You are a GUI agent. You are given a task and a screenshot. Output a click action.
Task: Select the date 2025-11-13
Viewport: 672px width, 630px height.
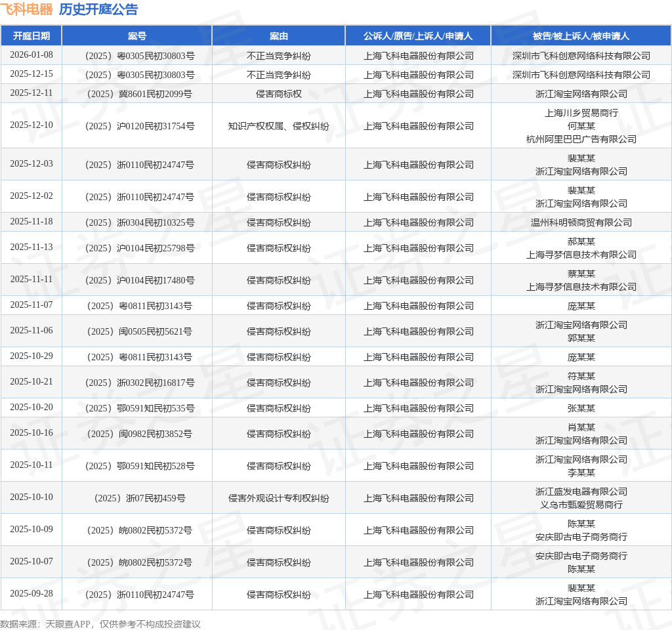click(31, 247)
